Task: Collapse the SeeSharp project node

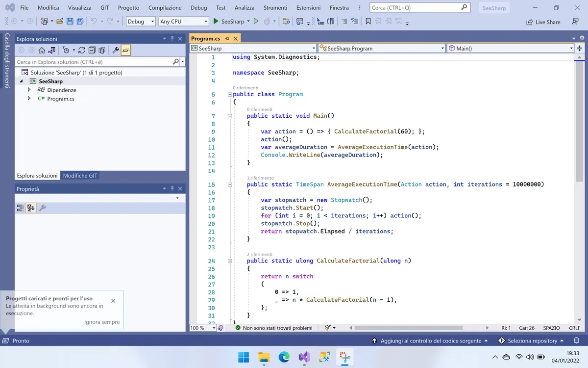Action: tap(21, 81)
